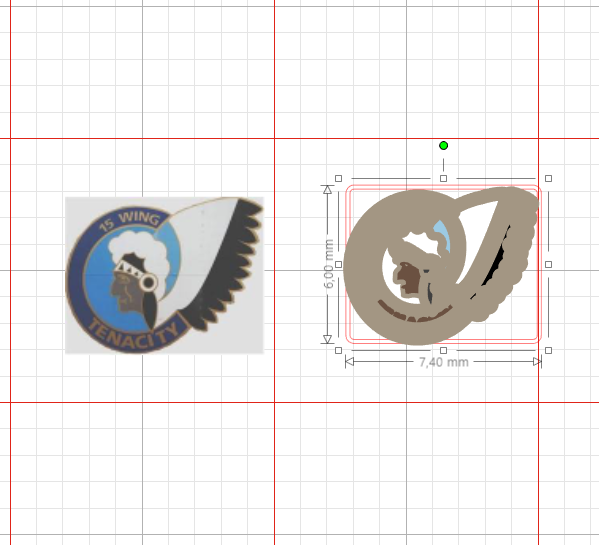The height and width of the screenshot is (545, 599).
Task: Click the bottom-left corner resize handle
Action: [x=338, y=350]
